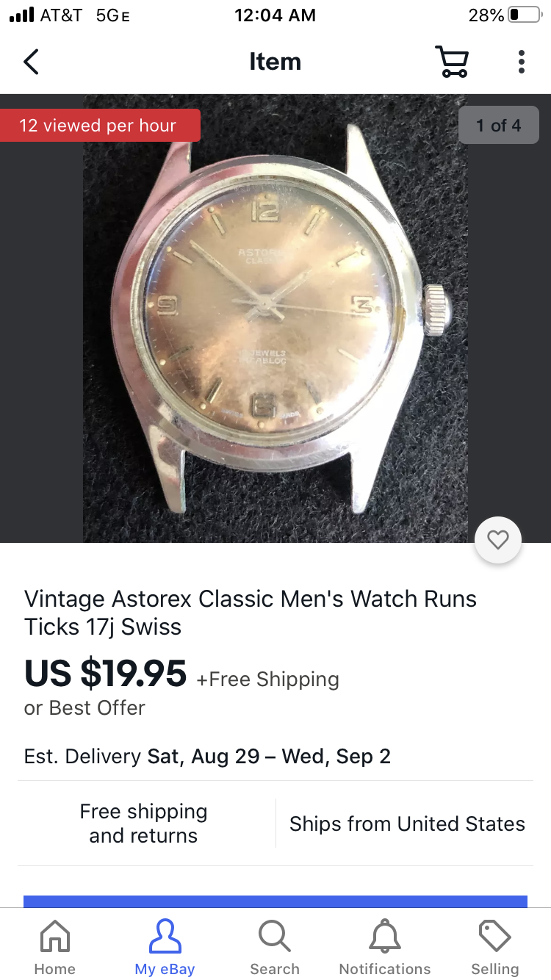Tap Ships from United States info

tap(407, 824)
